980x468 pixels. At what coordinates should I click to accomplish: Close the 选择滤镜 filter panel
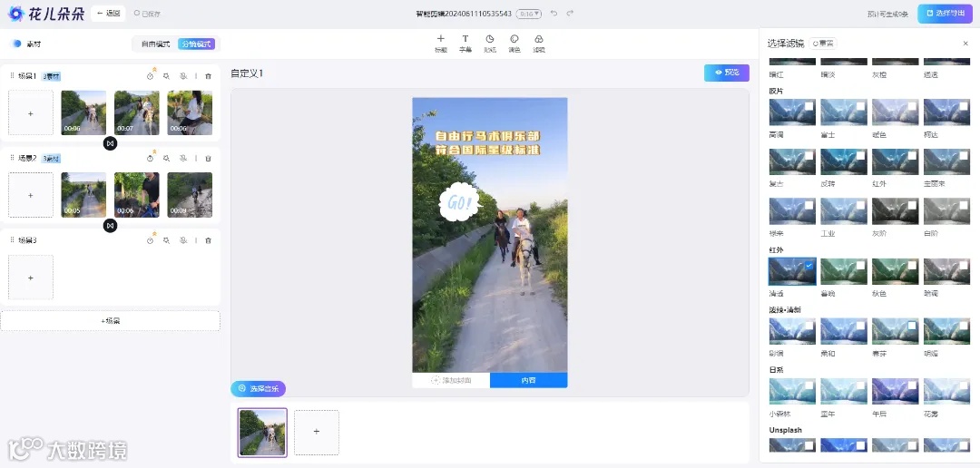[965, 44]
